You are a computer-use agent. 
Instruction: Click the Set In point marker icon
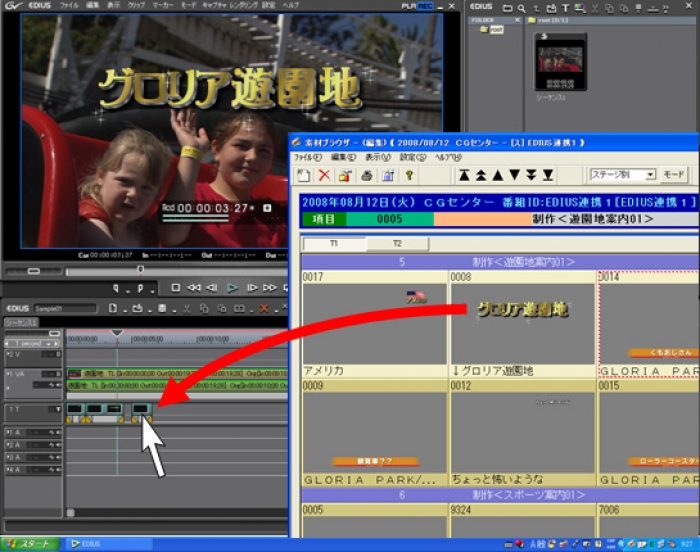click(116, 288)
